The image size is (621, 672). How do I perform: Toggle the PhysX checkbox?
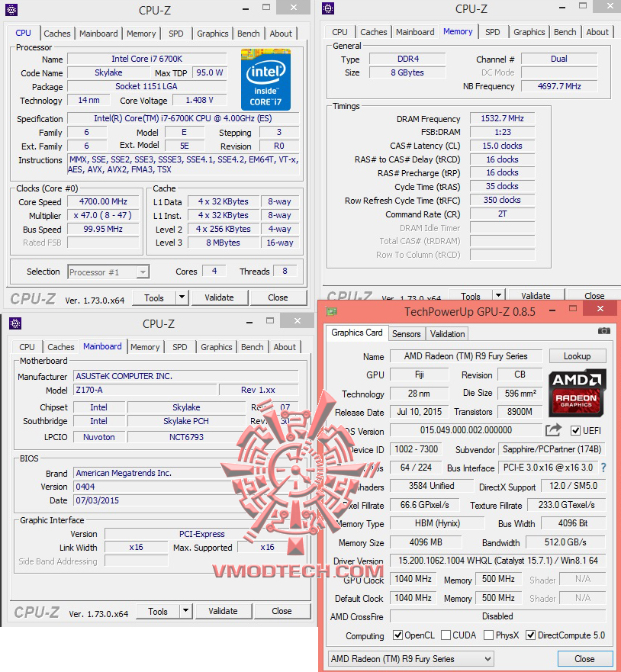tap(488, 635)
